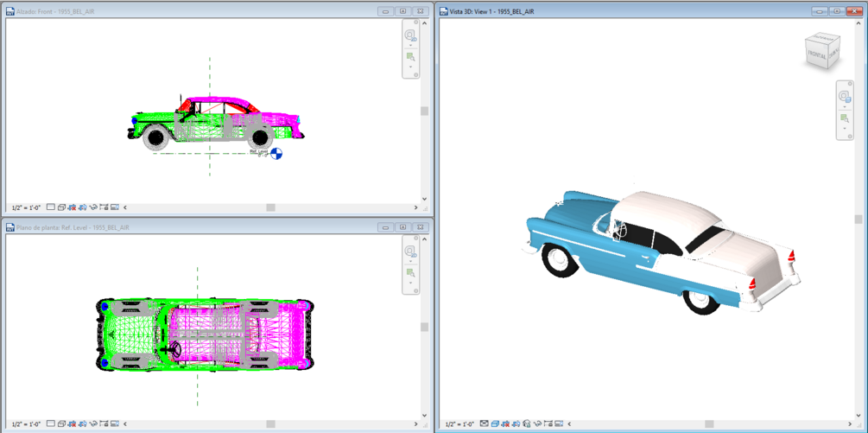Click the vertical scrollbar thumb in 3D view
The height and width of the screenshot is (433, 868).
[x=858, y=220]
